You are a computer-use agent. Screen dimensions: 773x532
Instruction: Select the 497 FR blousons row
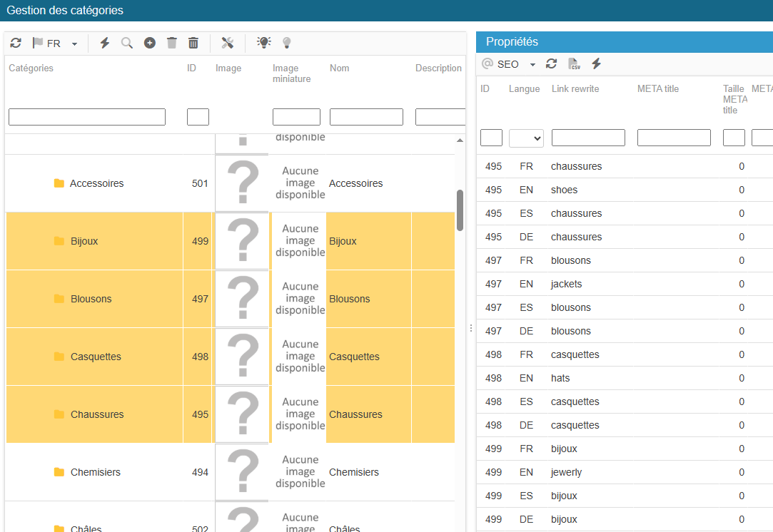coord(625,260)
